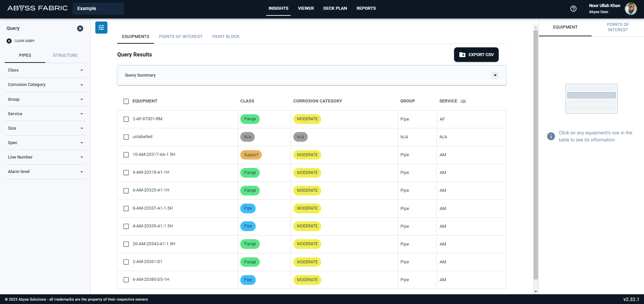Check the 6-AM-20380-D5-1H row checkbox
This screenshot has height=304, width=644.
click(x=126, y=280)
